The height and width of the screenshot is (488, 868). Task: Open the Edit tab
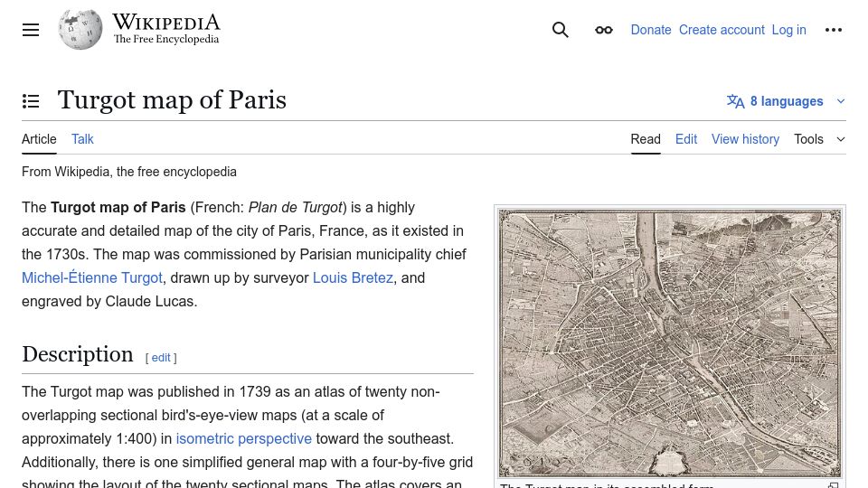(x=686, y=139)
